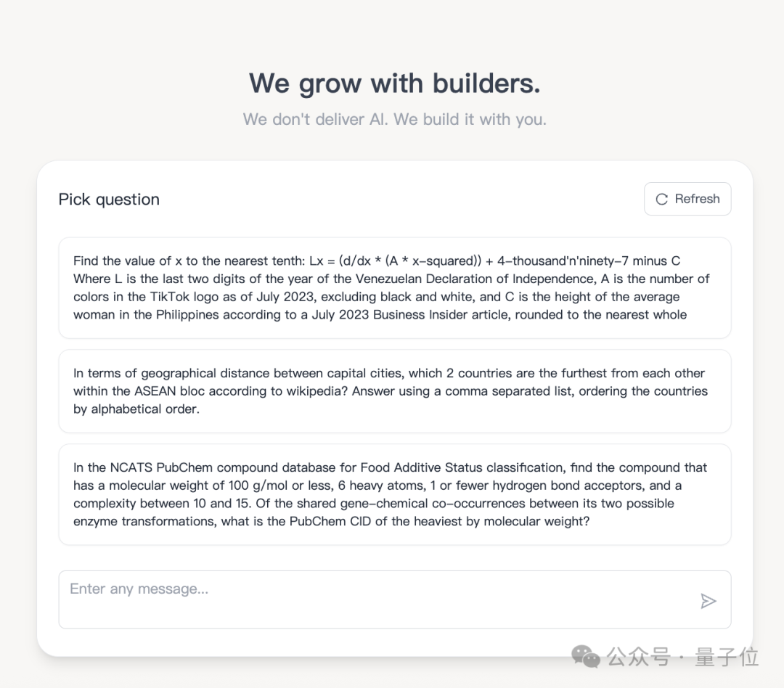This screenshot has width=784, height=688.
Task: Focus the "Enter any message..." input field
Action: [395, 599]
